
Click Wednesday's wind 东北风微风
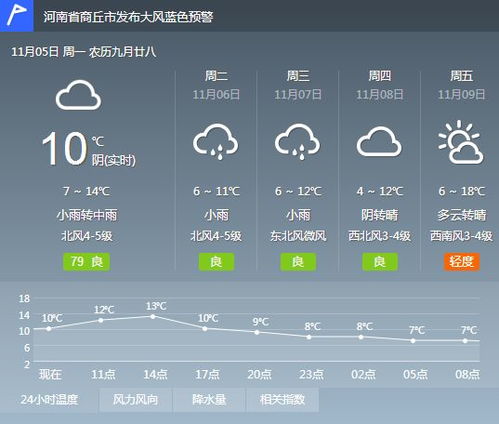coord(298,236)
